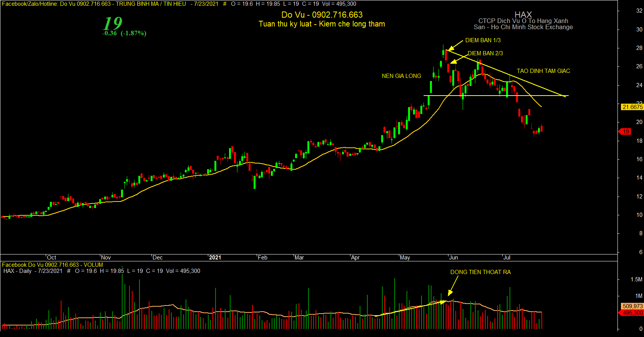This screenshot has width=644, height=337.
Task: Select the yellow 21.6675 moving average tag
Action: tap(632, 107)
